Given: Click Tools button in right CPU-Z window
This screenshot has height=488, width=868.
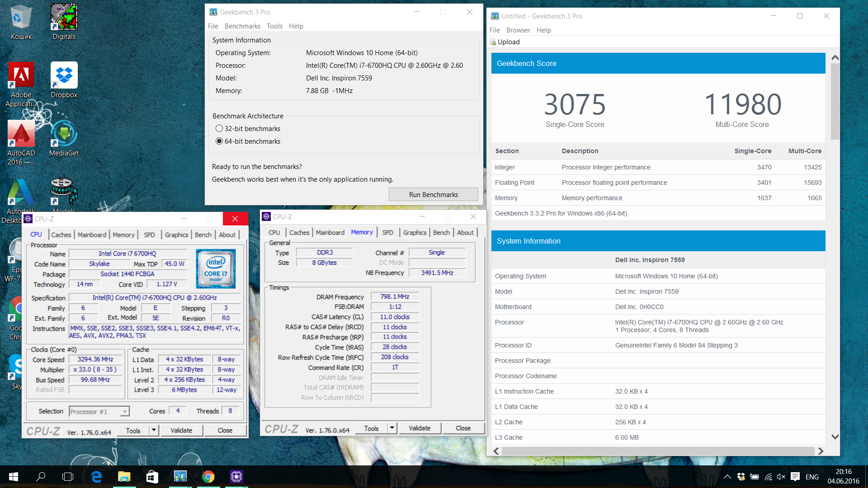Looking at the screenshot, I should 371,428.
